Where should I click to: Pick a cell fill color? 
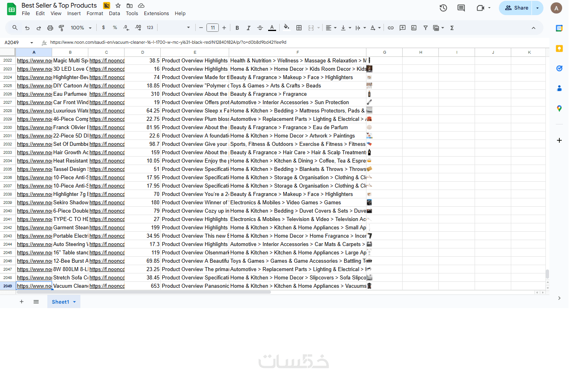286,28
